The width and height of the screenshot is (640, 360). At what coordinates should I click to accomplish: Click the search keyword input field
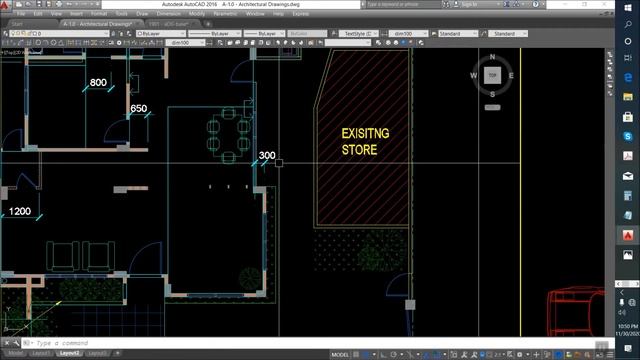click(x=403, y=4)
